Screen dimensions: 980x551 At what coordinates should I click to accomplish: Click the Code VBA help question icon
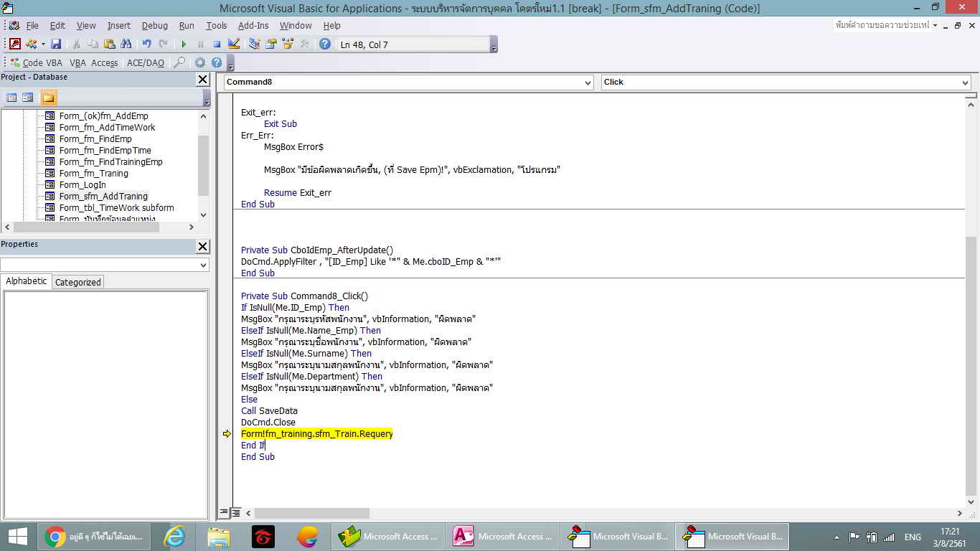click(216, 63)
